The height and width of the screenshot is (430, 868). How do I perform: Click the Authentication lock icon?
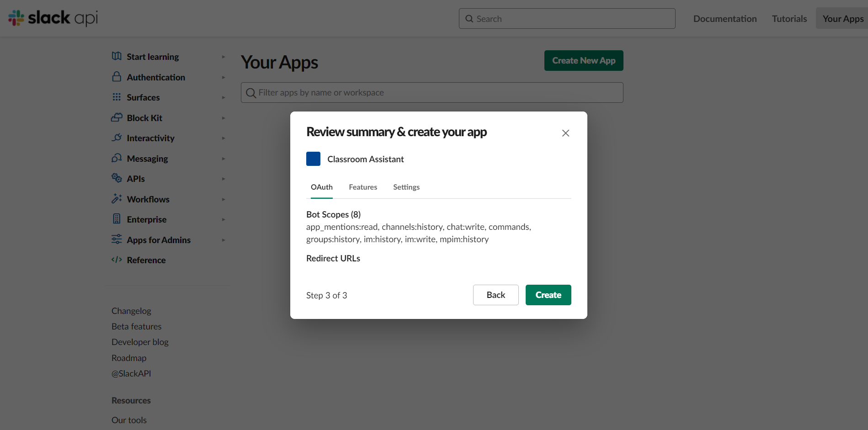coord(117,77)
